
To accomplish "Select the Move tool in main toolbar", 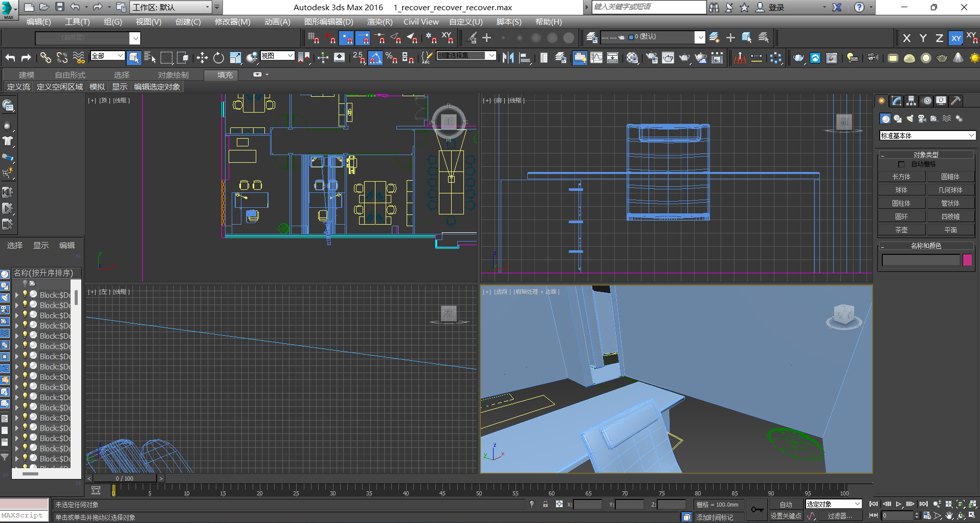I will [202, 58].
